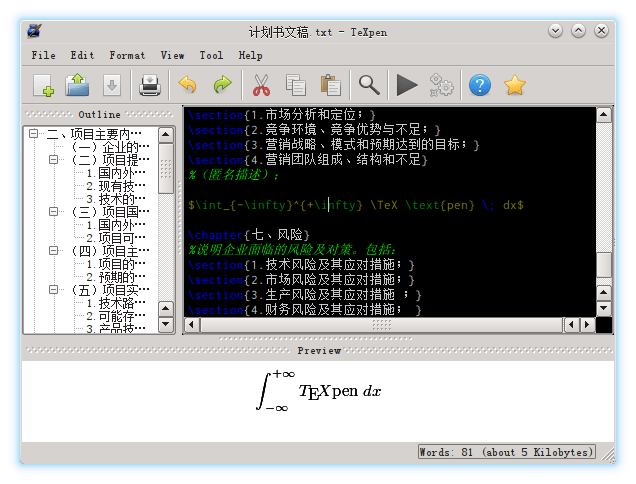Viewport: 636px width, 484px height.
Task: Open search with the magnifying glass icon
Action: (x=369, y=85)
